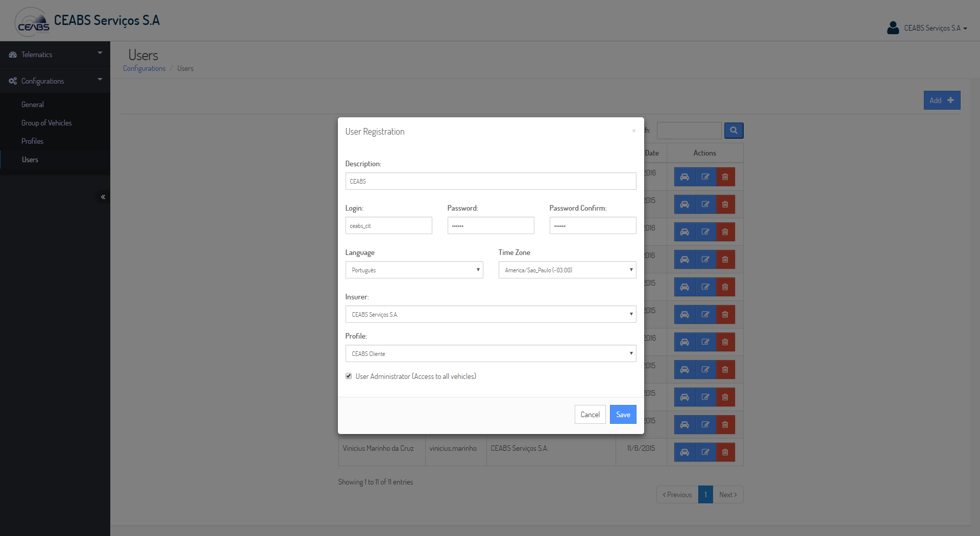Image resolution: width=980 pixels, height=536 pixels.
Task: Edit the Vinicius Marinho da Cruz user
Action: pyautogui.click(x=705, y=452)
